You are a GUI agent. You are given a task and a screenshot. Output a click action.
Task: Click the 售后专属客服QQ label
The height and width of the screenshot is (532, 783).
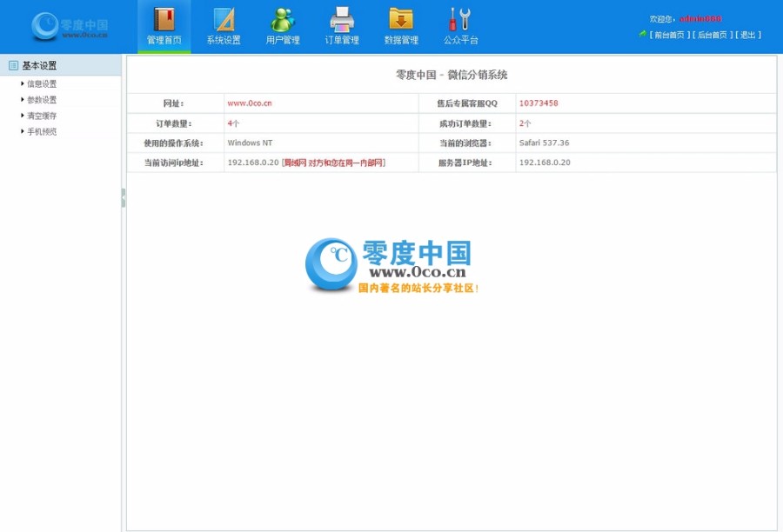pyautogui.click(x=467, y=103)
